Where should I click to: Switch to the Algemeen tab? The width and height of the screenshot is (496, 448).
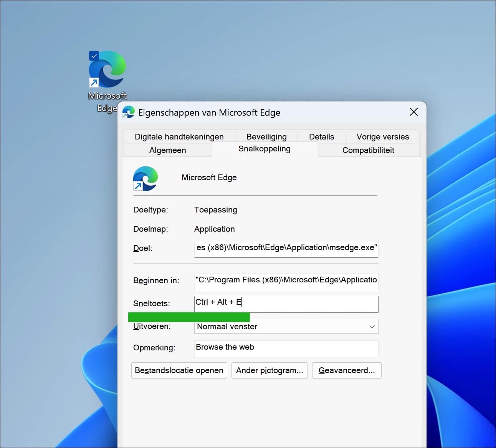pos(167,150)
